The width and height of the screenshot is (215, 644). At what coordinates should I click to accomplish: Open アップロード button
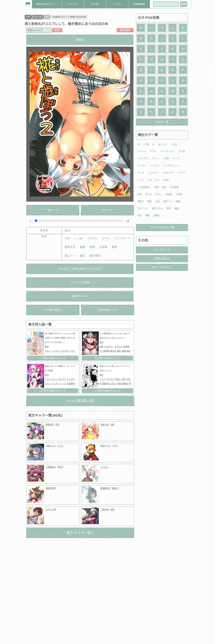pos(162,250)
